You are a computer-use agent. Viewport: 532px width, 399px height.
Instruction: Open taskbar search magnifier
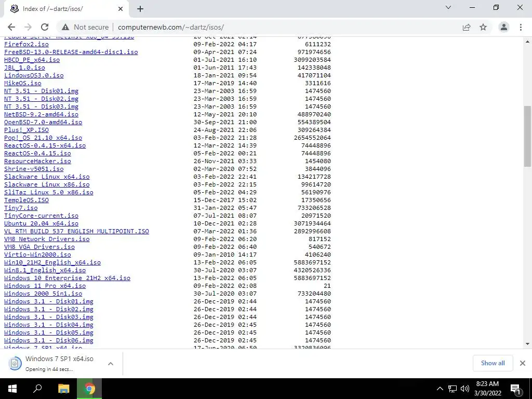click(x=37, y=389)
